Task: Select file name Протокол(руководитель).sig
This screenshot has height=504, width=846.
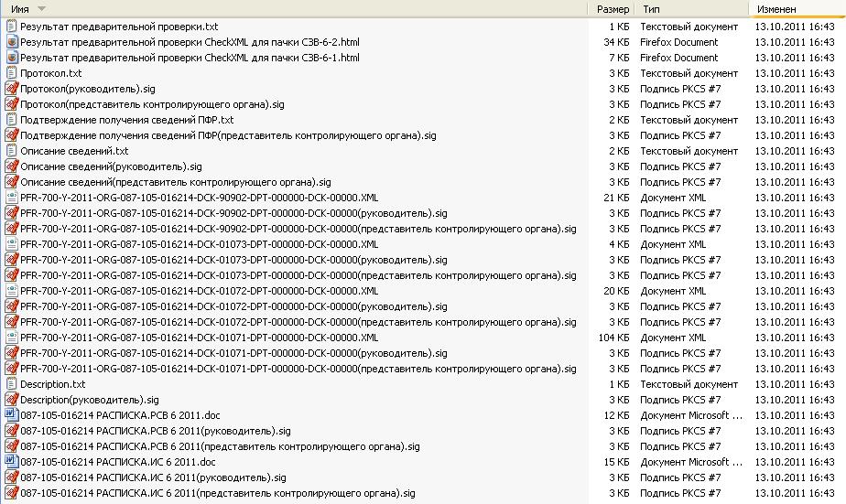Action: pos(87,89)
